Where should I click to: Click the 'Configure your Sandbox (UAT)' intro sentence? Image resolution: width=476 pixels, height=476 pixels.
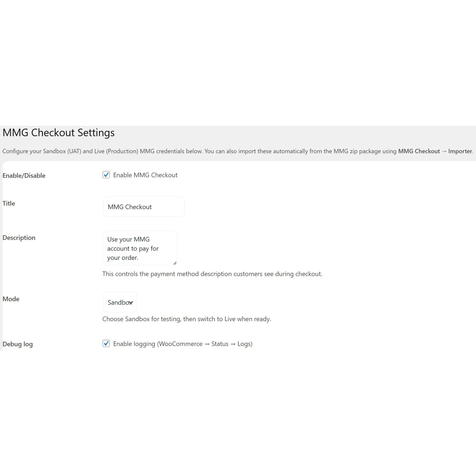[x=103, y=151]
